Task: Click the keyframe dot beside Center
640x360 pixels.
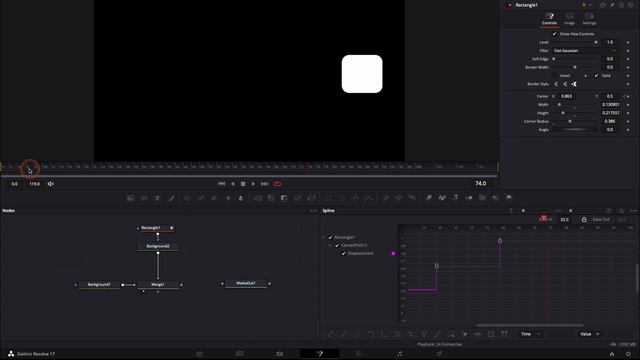Action: coord(628,96)
